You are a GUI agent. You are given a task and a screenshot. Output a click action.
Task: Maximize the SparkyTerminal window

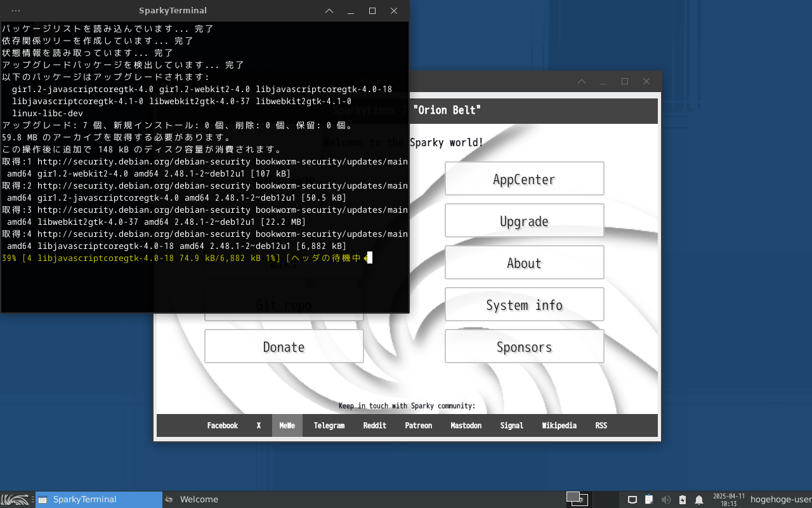tap(372, 11)
